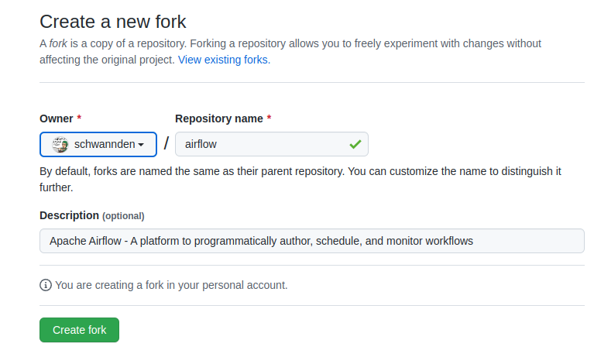Click the Description field label
This screenshot has height=364, width=594.
[x=69, y=215]
